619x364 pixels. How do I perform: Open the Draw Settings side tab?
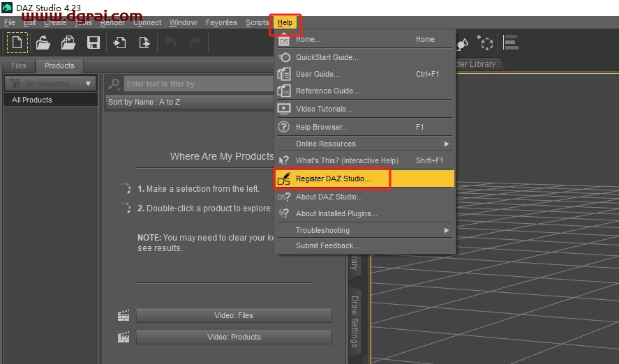tap(355, 321)
